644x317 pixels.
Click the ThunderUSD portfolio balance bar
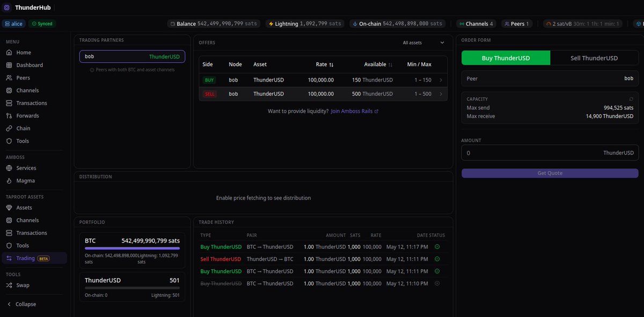point(132,288)
